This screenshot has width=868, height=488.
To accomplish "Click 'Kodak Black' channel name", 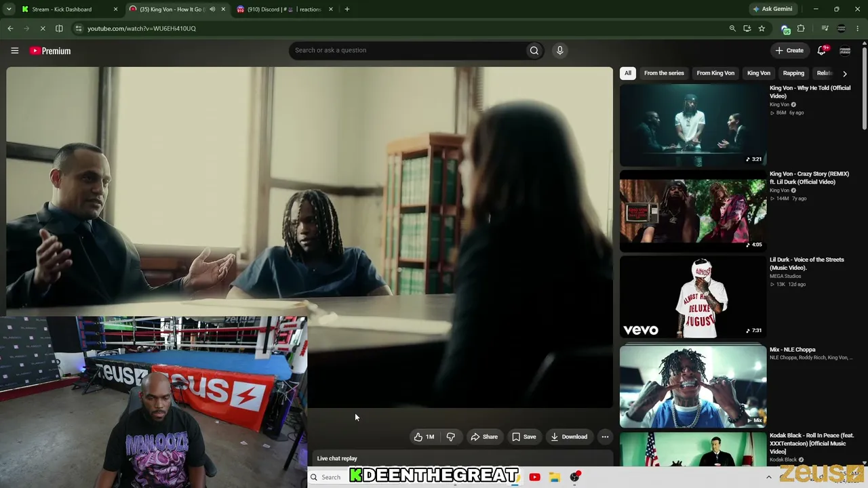I will [x=783, y=460].
